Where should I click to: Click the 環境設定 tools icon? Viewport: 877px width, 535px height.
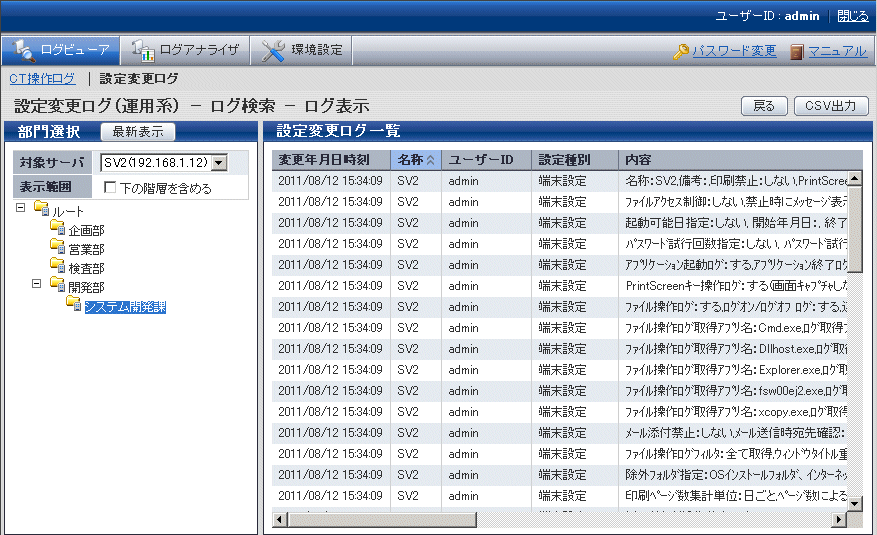(273, 50)
